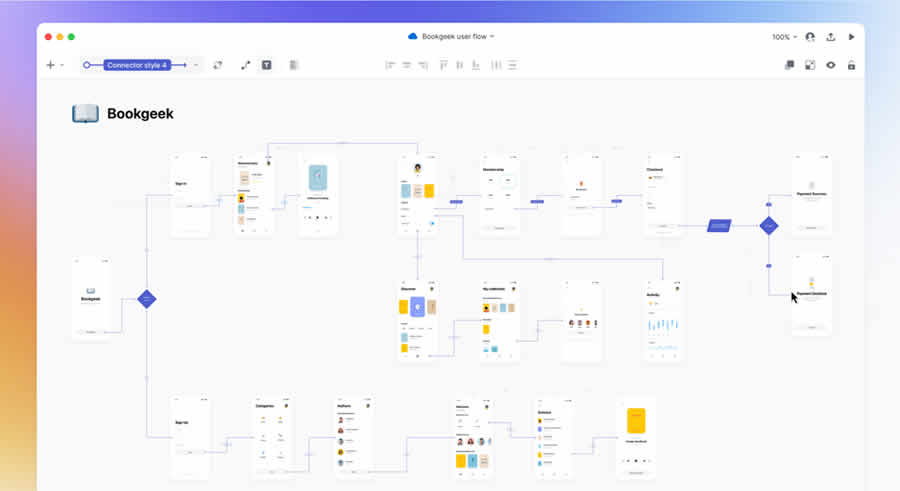Toggle the connector text label button
Viewport: 900px width, 491px height.
click(x=267, y=65)
